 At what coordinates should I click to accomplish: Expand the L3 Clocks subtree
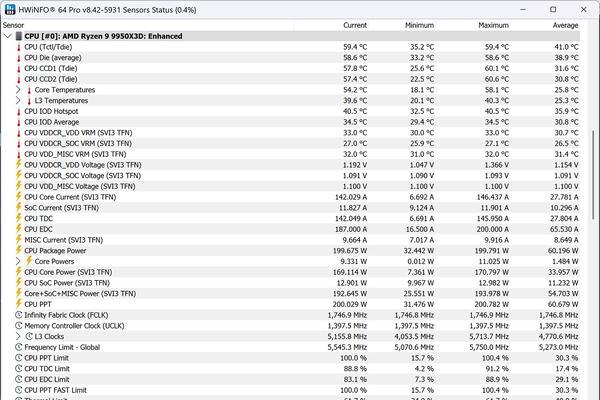pyautogui.click(x=18, y=336)
